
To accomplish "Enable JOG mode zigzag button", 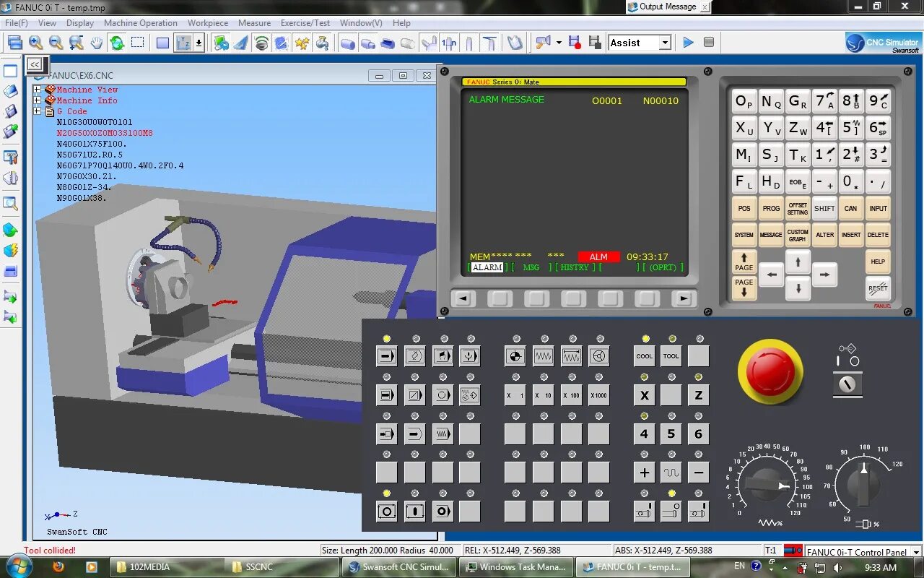I will click(543, 355).
